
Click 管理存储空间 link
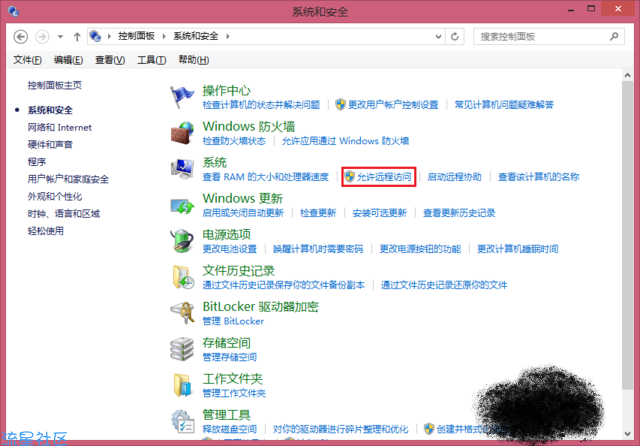(x=229, y=357)
